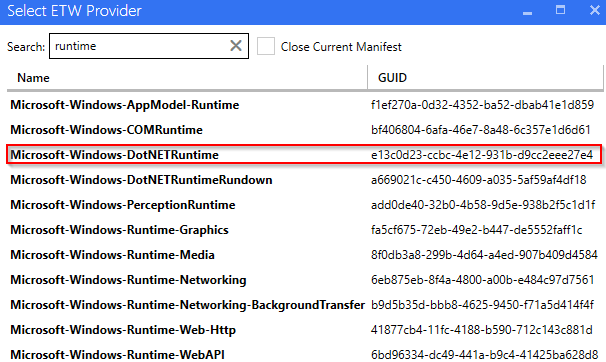
Task: Maximize the Select ETW Provider window
Action: pyautogui.click(x=560, y=10)
